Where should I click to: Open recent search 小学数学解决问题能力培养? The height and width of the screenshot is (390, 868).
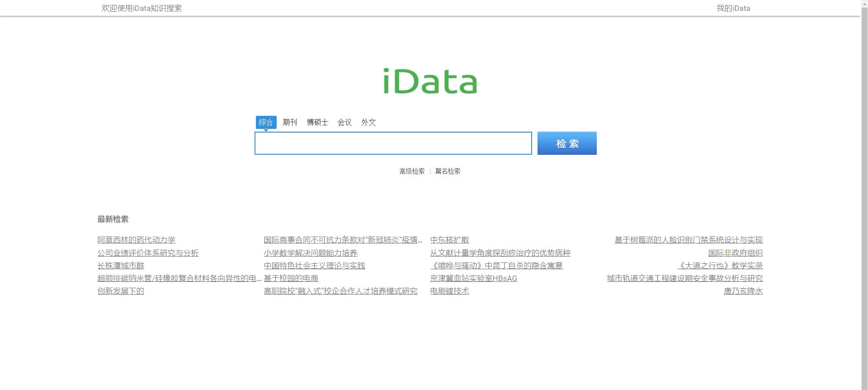pyautogui.click(x=311, y=253)
